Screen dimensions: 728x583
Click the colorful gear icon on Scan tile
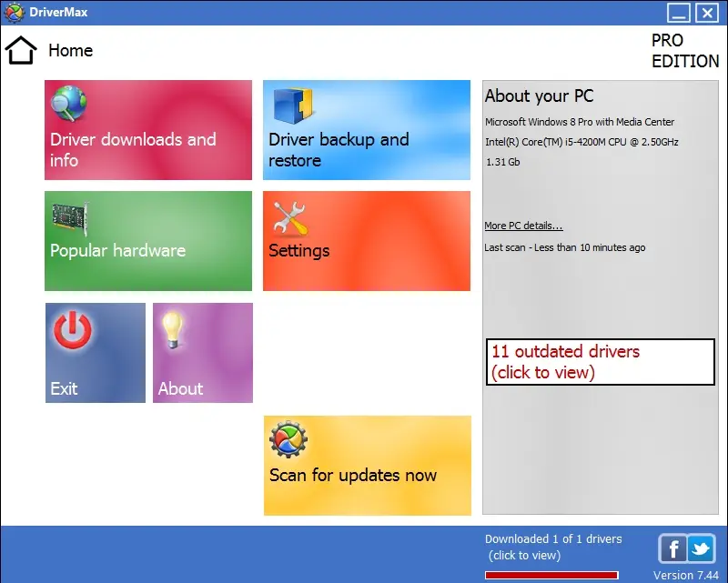[x=288, y=439]
